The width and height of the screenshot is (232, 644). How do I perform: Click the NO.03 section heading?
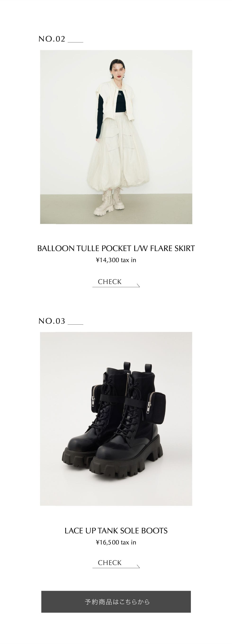tap(61, 321)
